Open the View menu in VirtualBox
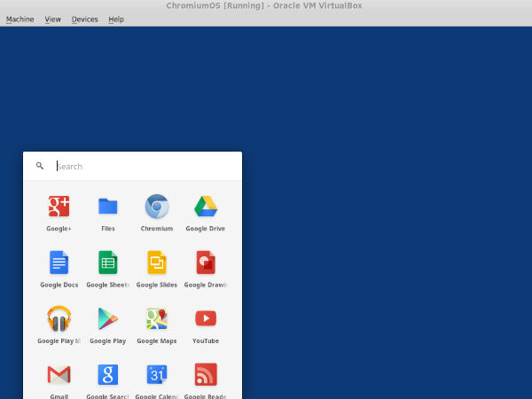This screenshot has width=532, height=399. tap(53, 19)
